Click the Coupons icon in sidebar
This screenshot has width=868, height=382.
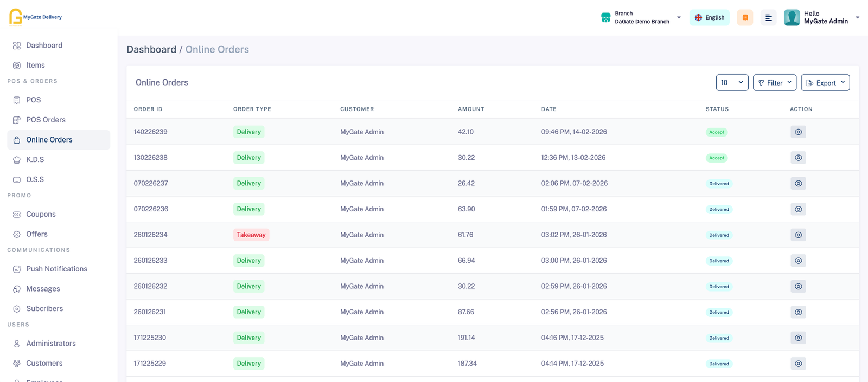17,215
